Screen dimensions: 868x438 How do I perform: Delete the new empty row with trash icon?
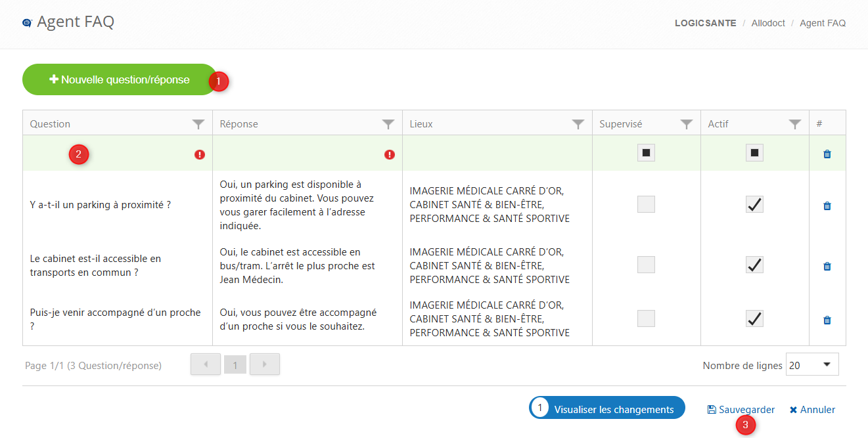(x=827, y=154)
